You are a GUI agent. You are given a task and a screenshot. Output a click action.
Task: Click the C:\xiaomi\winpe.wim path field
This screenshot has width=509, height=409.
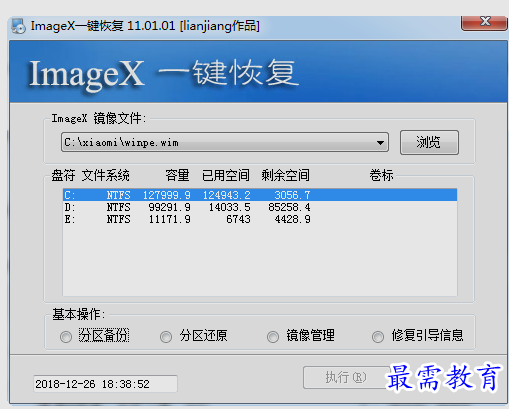[225, 143]
